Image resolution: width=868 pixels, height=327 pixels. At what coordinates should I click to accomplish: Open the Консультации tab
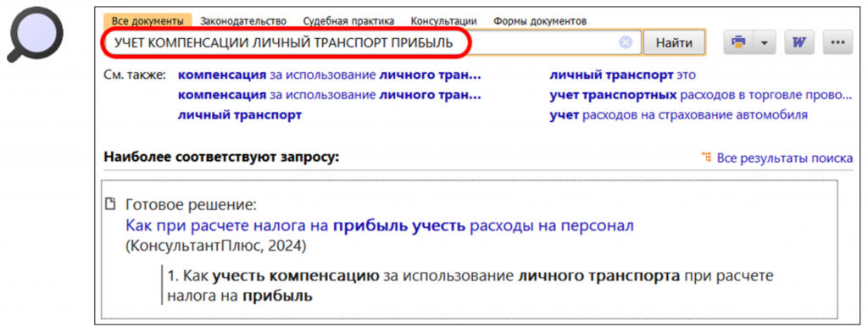(x=443, y=21)
